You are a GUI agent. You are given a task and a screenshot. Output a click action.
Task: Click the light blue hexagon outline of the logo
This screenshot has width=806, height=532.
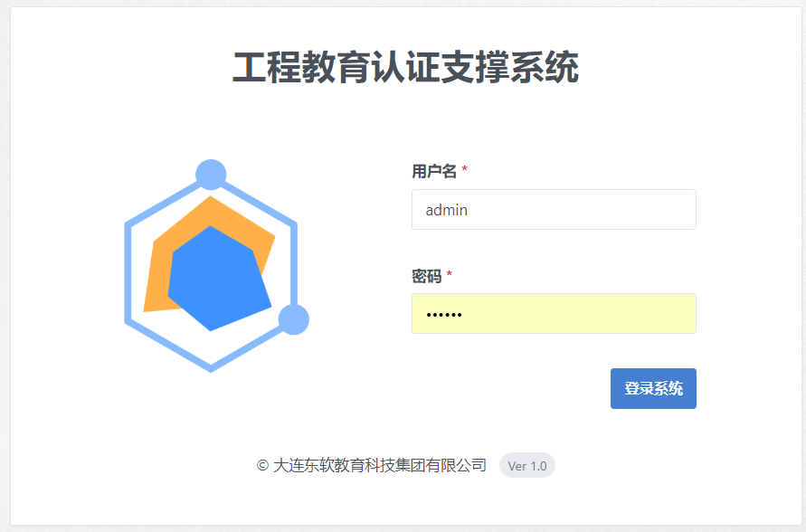tap(128, 271)
